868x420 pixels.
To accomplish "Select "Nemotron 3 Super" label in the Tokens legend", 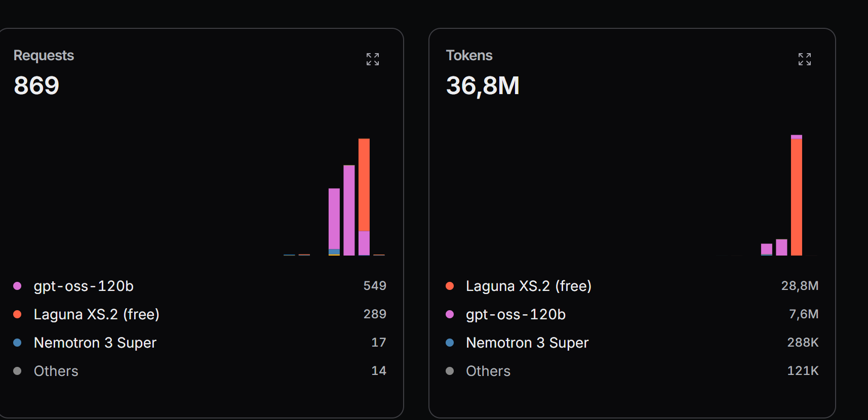I will click(x=527, y=343).
